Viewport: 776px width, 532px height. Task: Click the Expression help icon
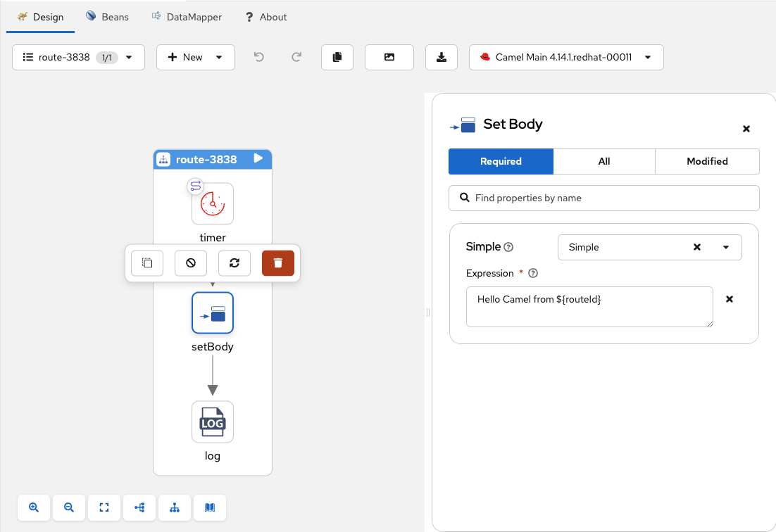coord(533,274)
